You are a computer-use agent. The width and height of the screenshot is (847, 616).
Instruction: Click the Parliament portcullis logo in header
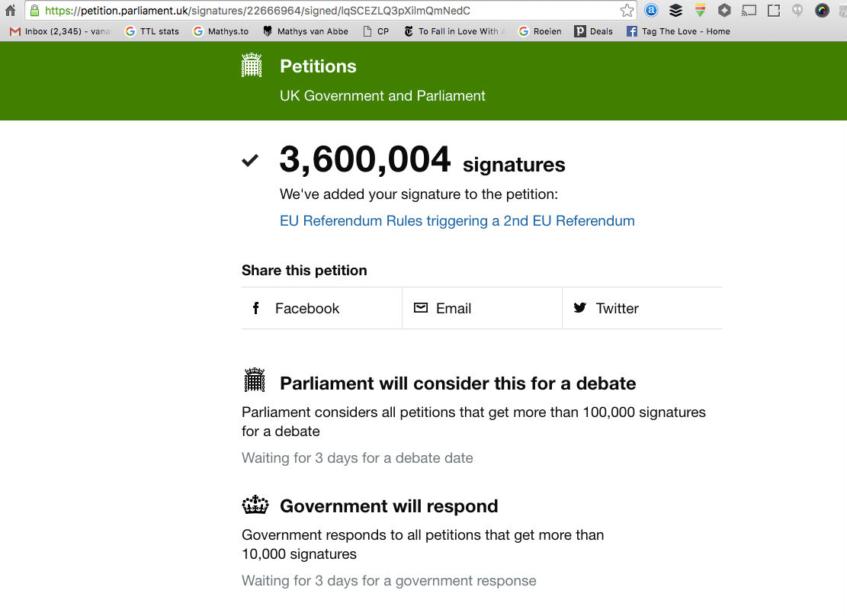click(x=252, y=66)
